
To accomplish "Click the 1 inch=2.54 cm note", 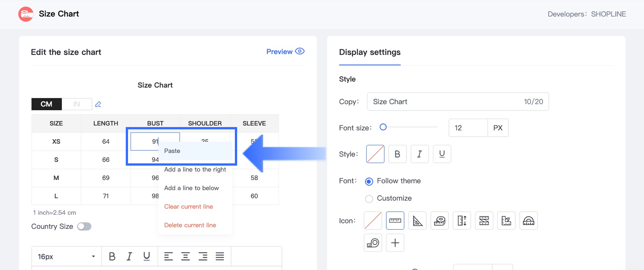I will point(55,213).
